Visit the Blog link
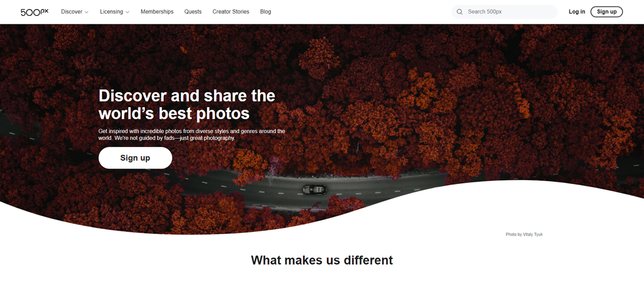The height and width of the screenshot is (294, 644). tap(265, 12)
